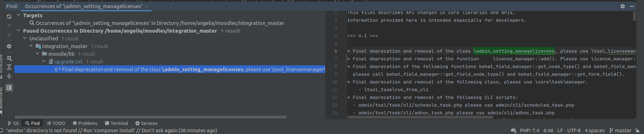This screenshot has width=644, height=134.
Task: Open the Problems tool window tab
Action: tap(85, 123)
